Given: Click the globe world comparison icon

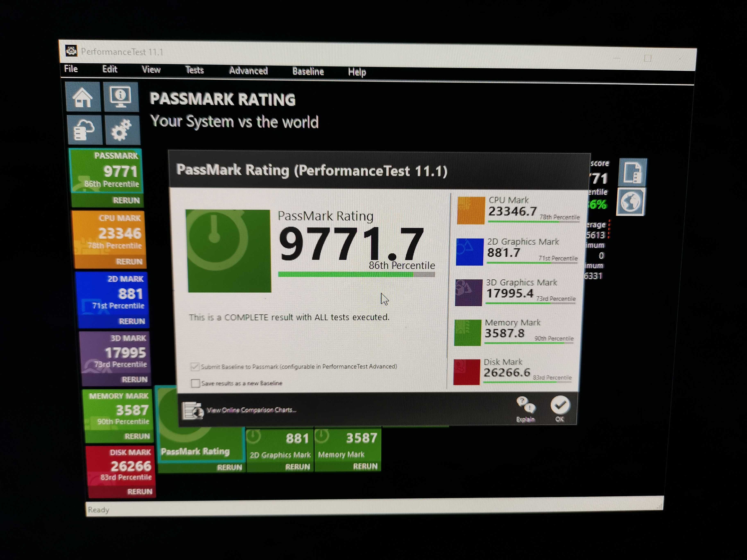Looking at the screenshot, I should click(x=631, y=202).
